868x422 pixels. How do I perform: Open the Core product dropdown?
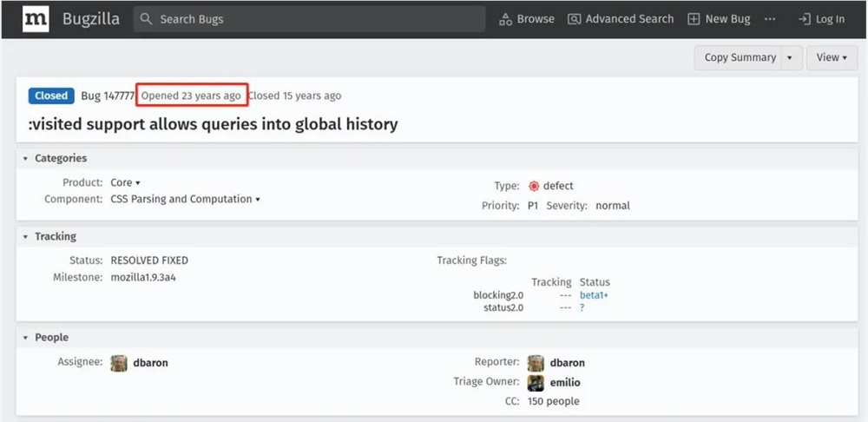(x=137, y=183)
